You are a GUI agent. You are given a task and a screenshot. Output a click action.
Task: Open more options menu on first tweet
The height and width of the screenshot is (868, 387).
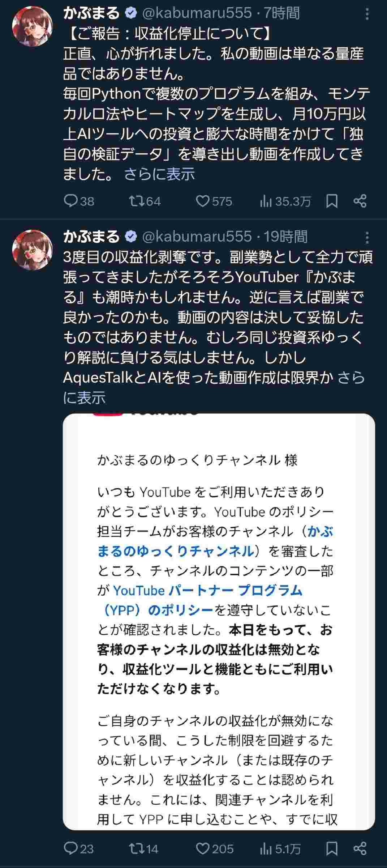[x=367, y=14]
